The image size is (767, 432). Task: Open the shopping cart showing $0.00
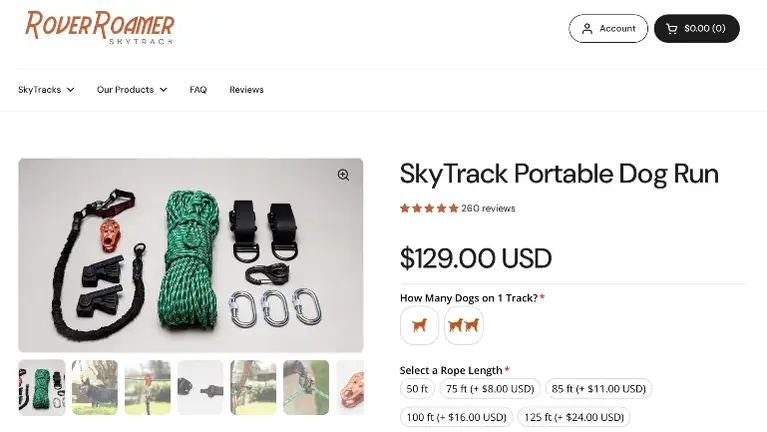[x=696, y=28]
